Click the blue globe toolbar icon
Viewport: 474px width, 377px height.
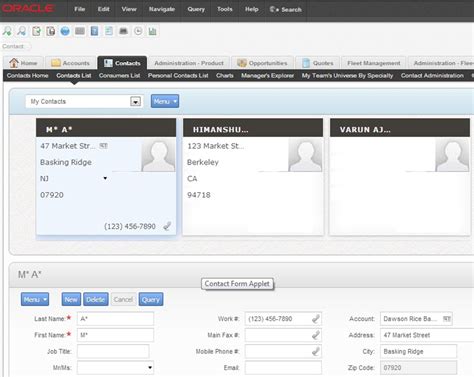coord(65,31)
